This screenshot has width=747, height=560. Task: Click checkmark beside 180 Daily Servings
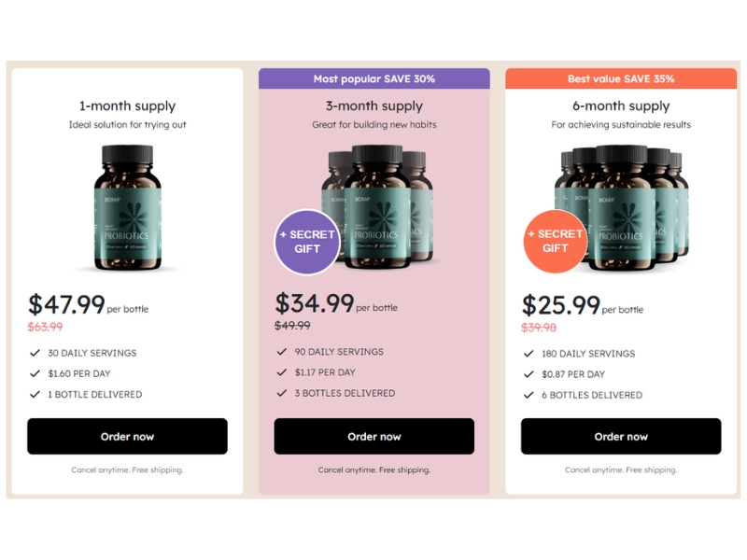[x=529, y=354]
